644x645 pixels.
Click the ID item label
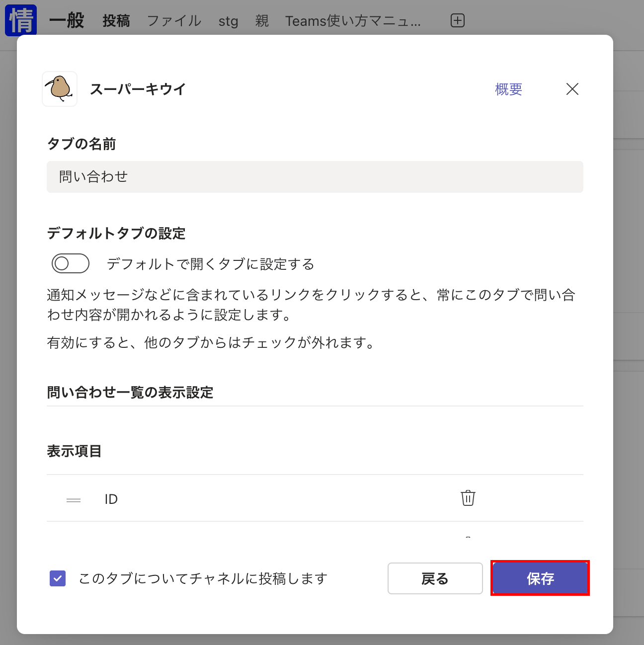tap(111, 499)
